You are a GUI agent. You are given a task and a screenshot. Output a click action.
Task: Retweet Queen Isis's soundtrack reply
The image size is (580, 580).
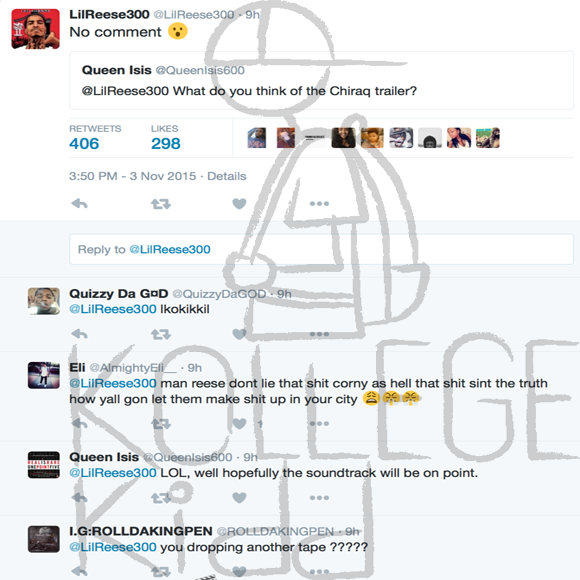pyautogui.click(x=161, y=498)
